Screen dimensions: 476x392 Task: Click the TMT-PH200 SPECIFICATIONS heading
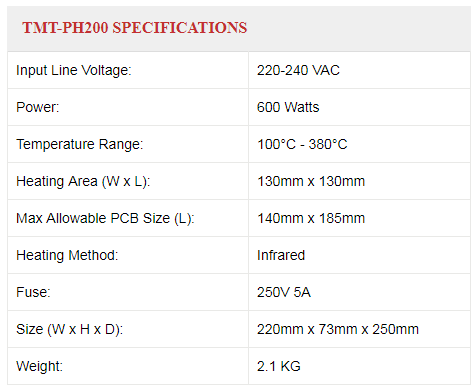click(x=135, y=28)
